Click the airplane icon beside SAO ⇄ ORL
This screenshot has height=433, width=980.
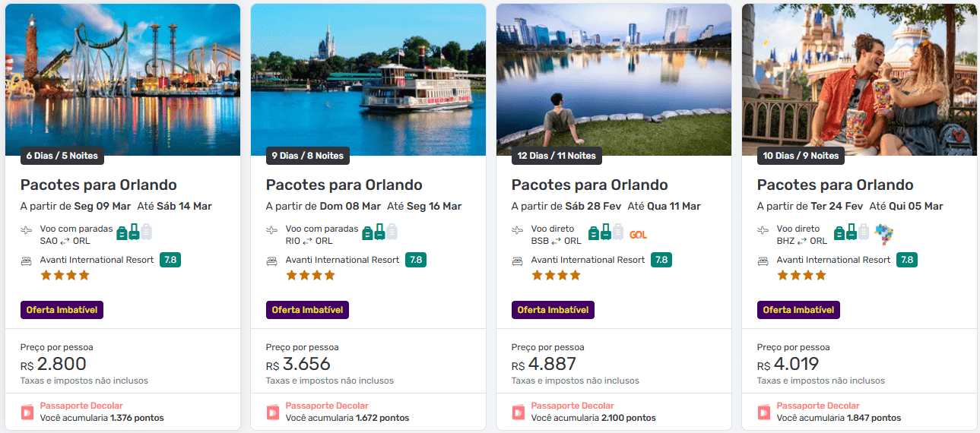(x=27, y=230)
